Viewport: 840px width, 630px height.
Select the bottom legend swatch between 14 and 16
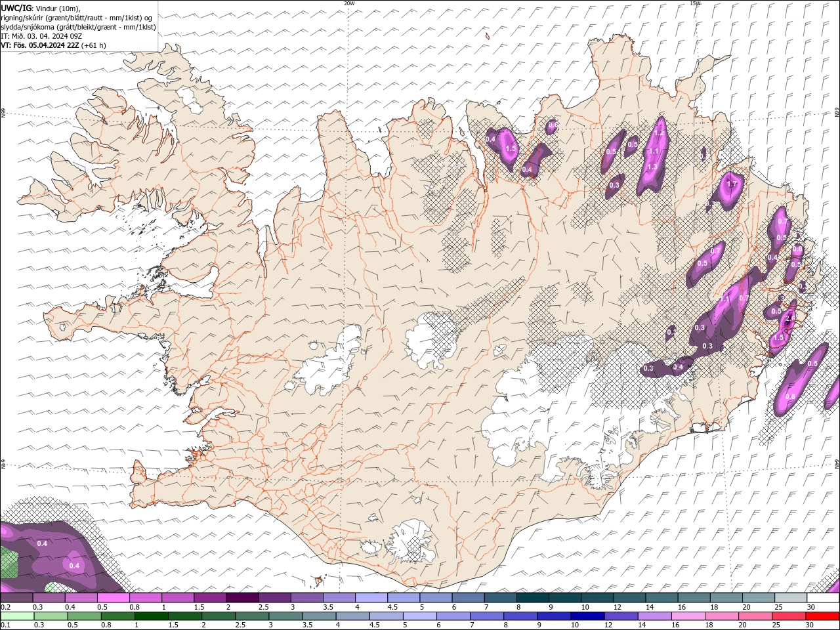[x=655, y=616]
